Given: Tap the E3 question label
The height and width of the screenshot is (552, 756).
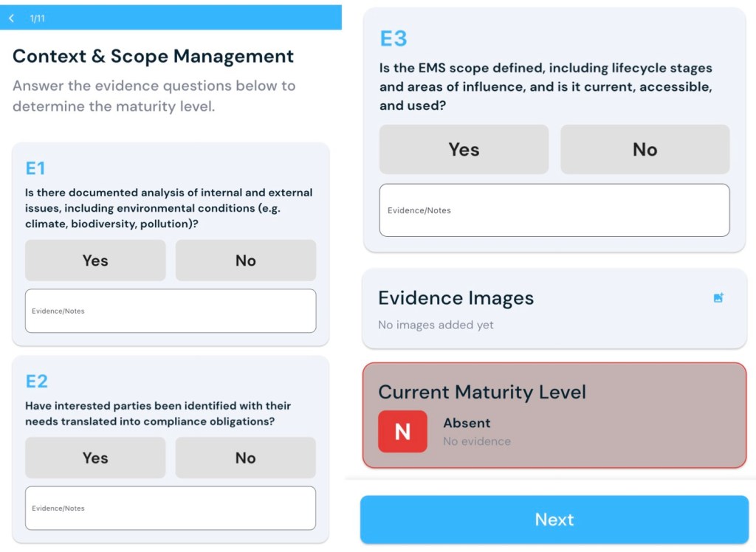Looking at the screenshot, I should [394, 38].
